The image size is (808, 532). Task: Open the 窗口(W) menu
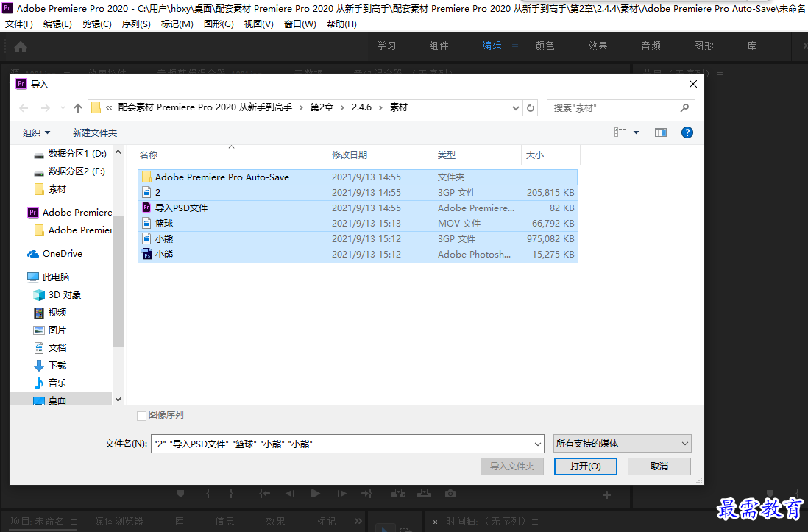pyautogui.click(x=300, y=24)
